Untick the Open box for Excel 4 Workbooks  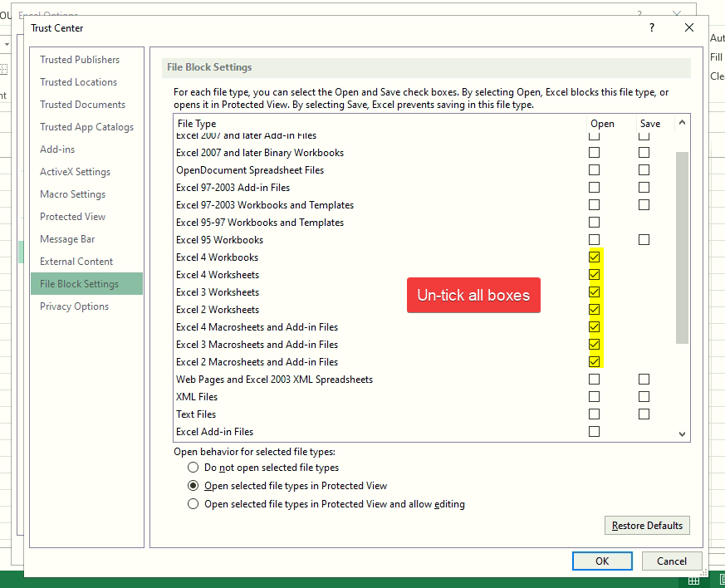[x=594, y=257]
